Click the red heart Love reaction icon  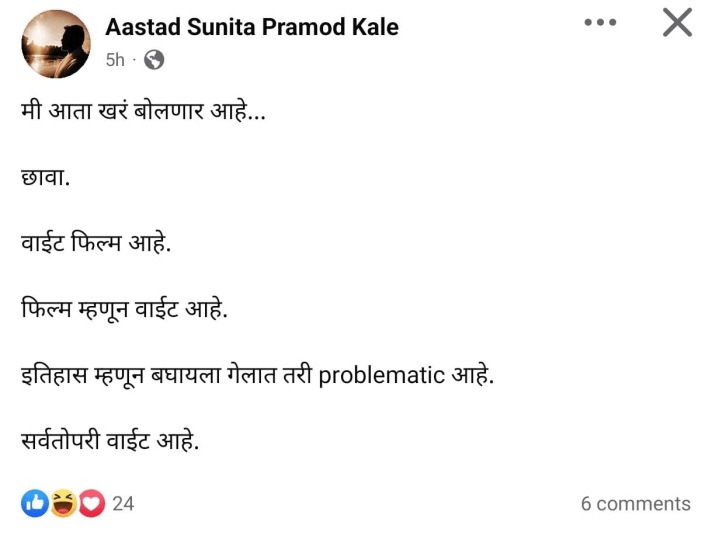(91, 504)
